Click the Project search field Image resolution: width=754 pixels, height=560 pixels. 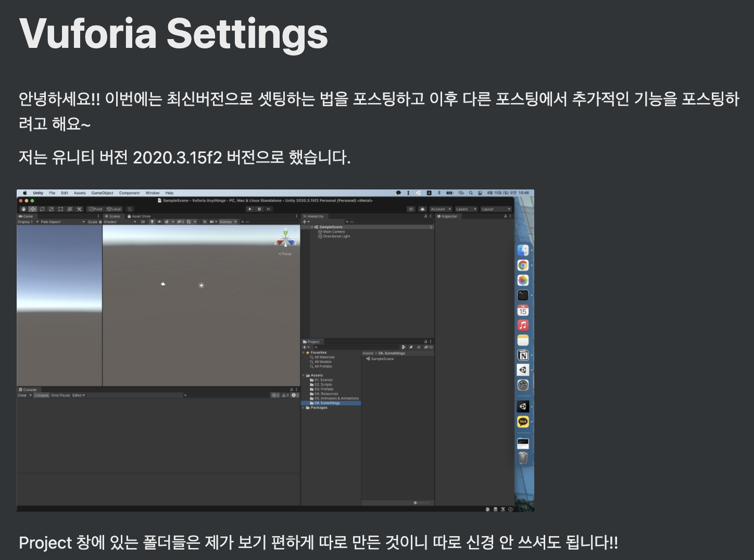tap(357, 347)
